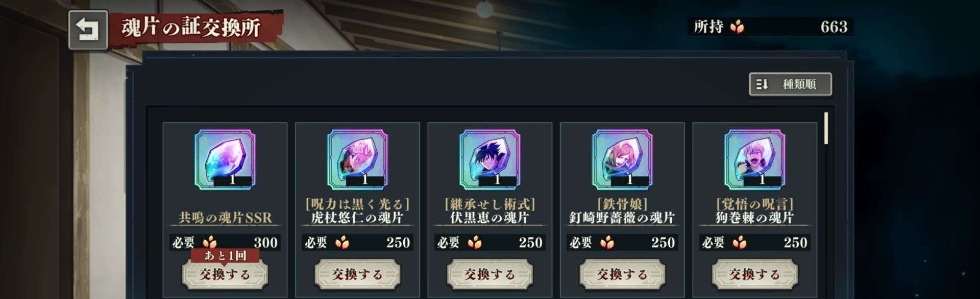
Task: Exchange for 狗巻棘の魂片
Action: point(754,274)
